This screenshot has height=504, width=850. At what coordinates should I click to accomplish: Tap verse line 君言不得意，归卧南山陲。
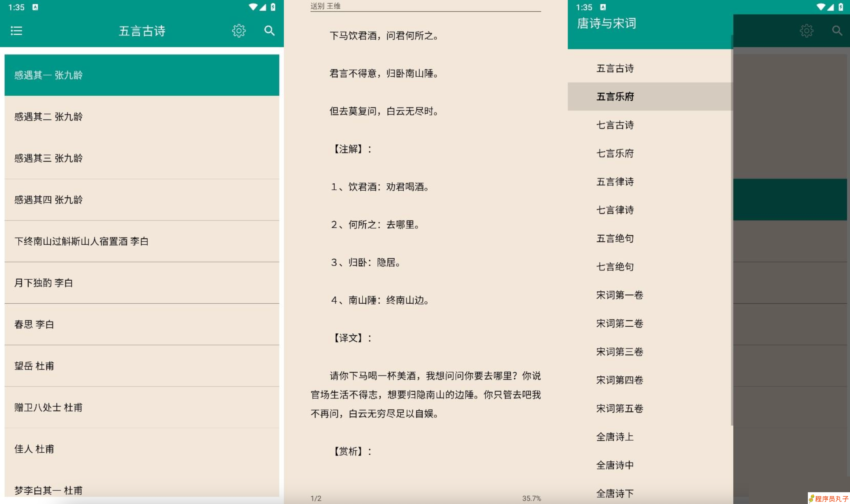tap(384, 73)
